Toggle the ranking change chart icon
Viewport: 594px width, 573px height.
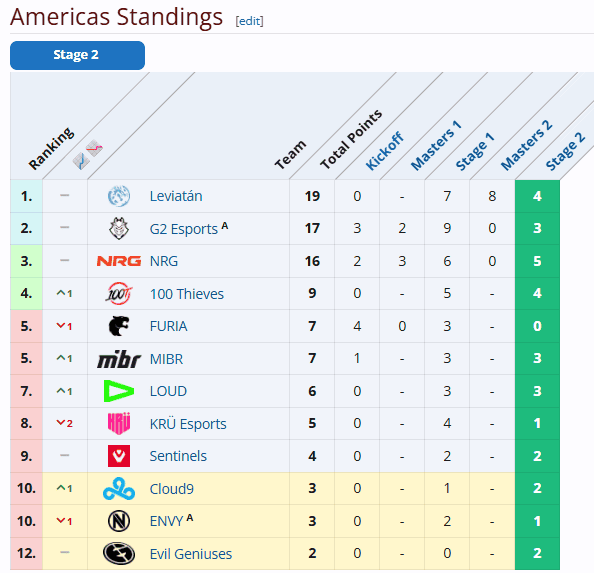click(x=88, y=155)
